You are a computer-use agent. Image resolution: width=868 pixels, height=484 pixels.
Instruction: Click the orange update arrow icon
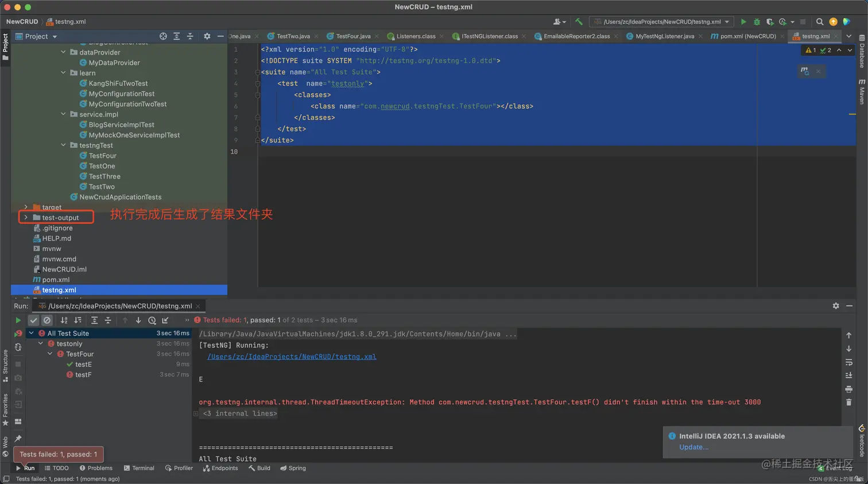tap(833, 22)
